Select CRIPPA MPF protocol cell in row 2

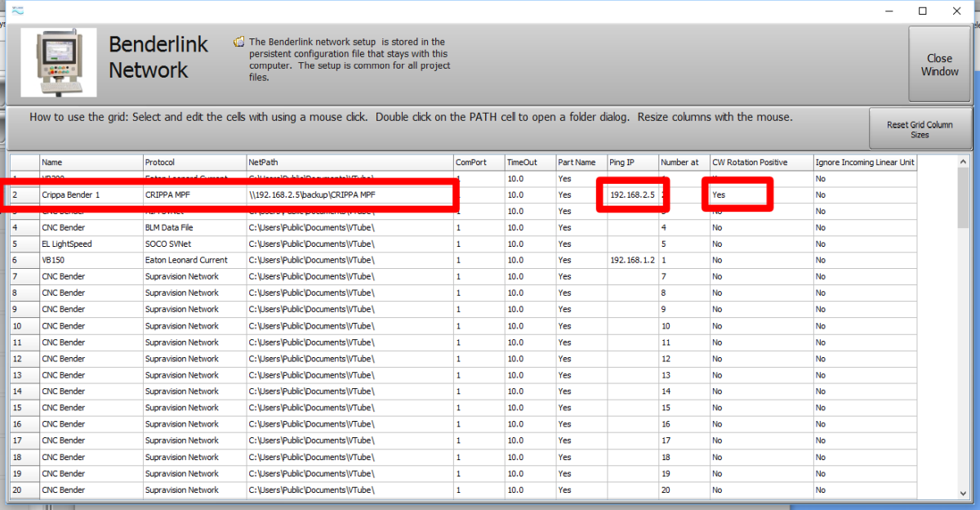click(194, 195)
